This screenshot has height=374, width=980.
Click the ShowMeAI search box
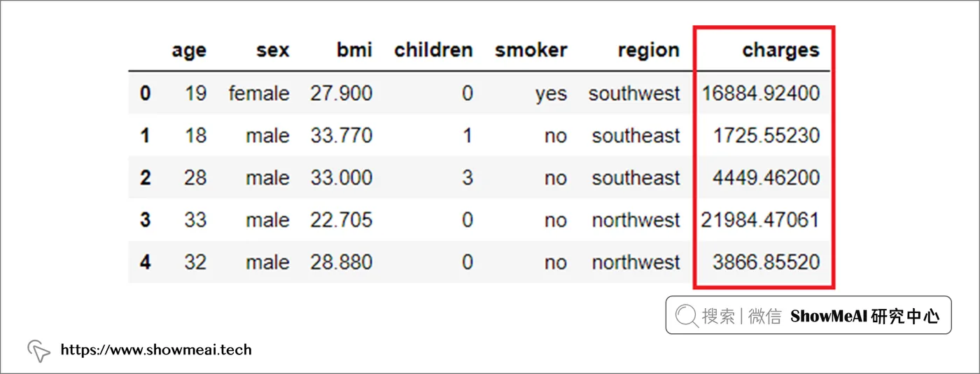pyautogui.click(x=808, y=315)
